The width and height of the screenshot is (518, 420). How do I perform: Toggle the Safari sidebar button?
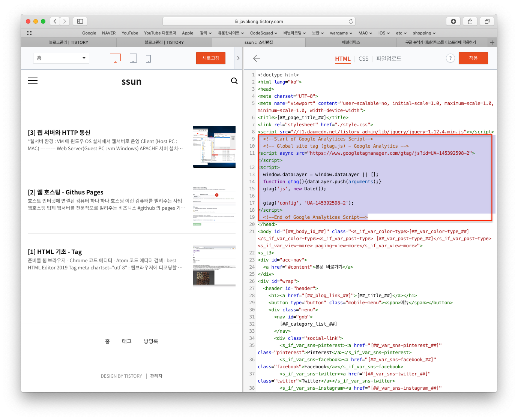pyautogui.click(x=80, y=21)
